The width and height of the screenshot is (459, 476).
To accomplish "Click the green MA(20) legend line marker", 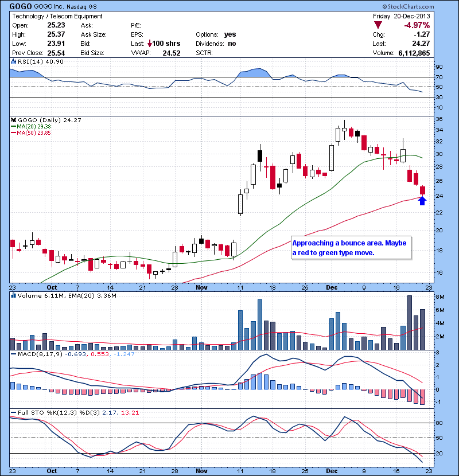I will [13, 127].
